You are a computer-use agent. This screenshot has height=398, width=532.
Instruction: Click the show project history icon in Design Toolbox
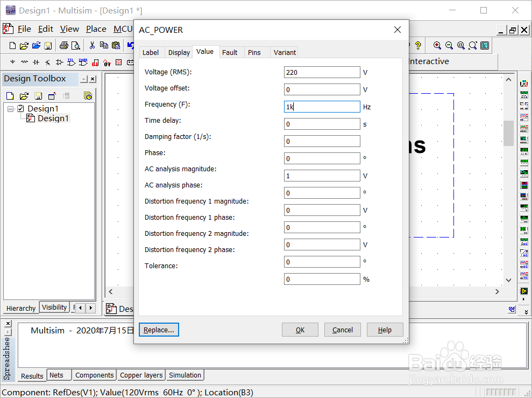pos(88,96)
